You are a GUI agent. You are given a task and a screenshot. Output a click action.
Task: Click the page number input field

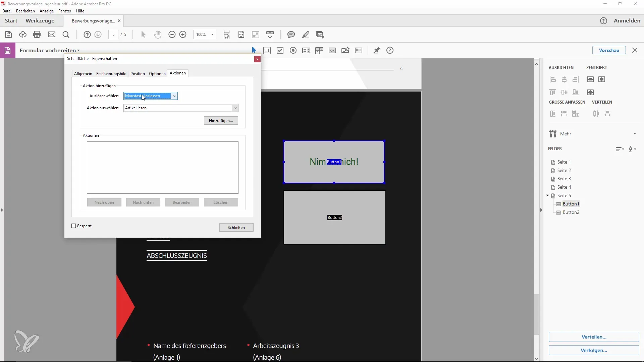(x=113, y=35)
